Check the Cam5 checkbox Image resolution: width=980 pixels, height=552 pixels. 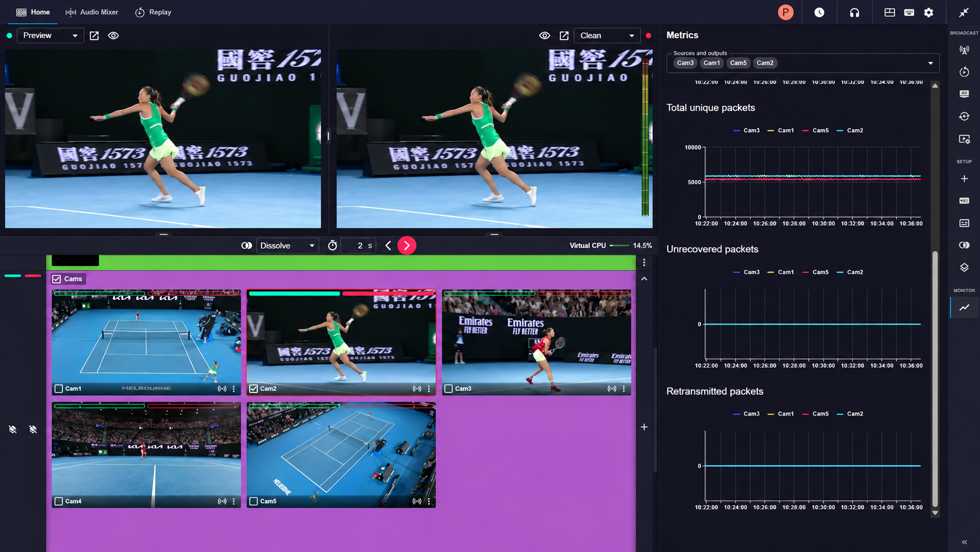coord(254,502)
